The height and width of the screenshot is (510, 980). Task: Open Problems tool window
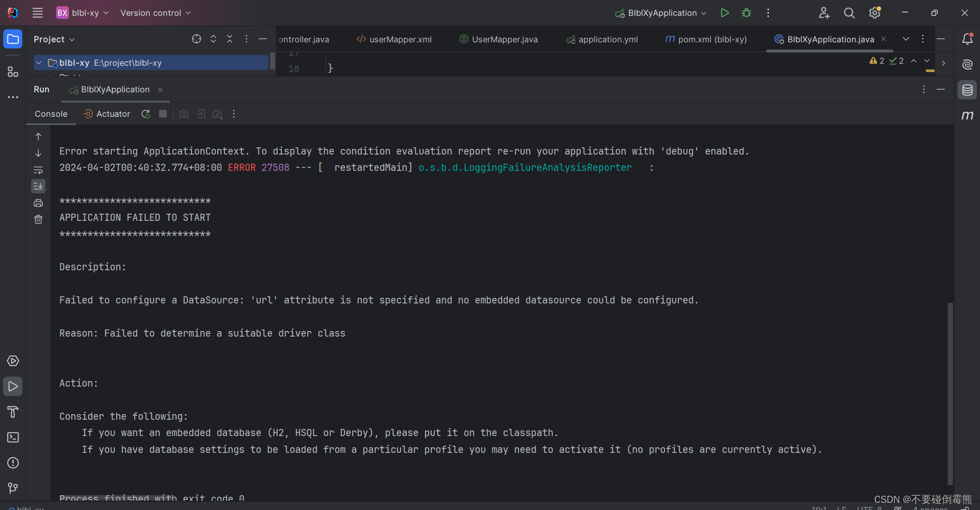[x=13, y=463]
